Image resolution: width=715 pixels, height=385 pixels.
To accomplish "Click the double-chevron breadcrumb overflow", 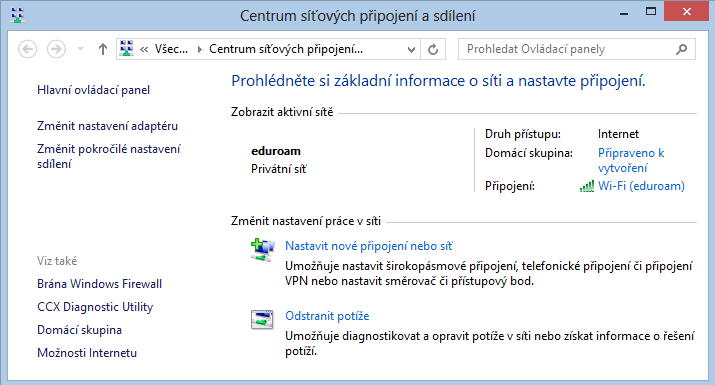I will pyautogui.click(x=144, y=49).
